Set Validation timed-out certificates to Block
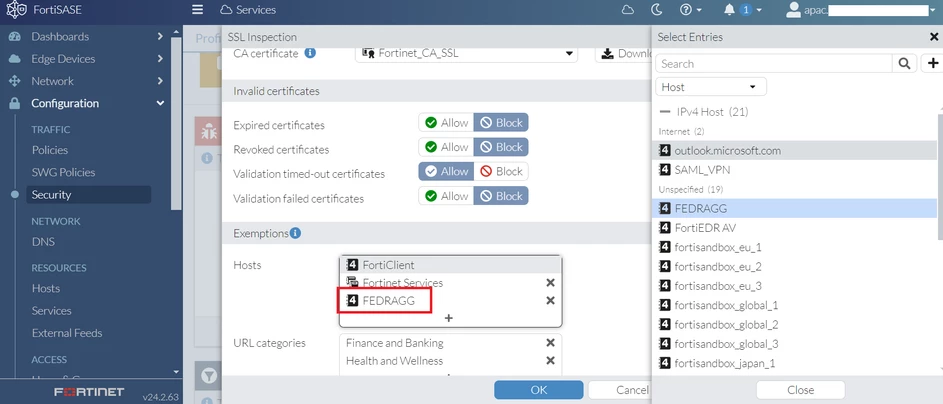This screenshot has height=404, width=943. coord(501,171)
